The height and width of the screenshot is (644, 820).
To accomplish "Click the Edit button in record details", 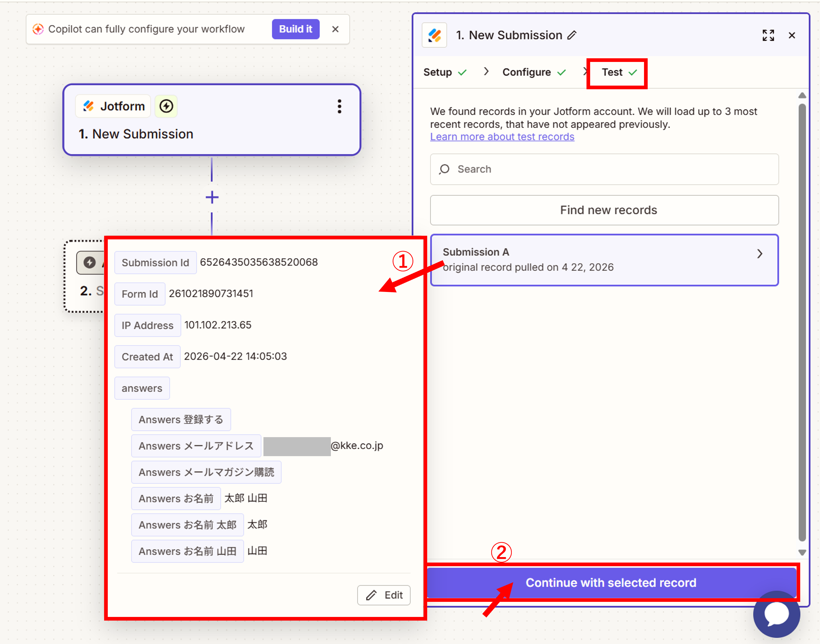I will pos(384,595).
